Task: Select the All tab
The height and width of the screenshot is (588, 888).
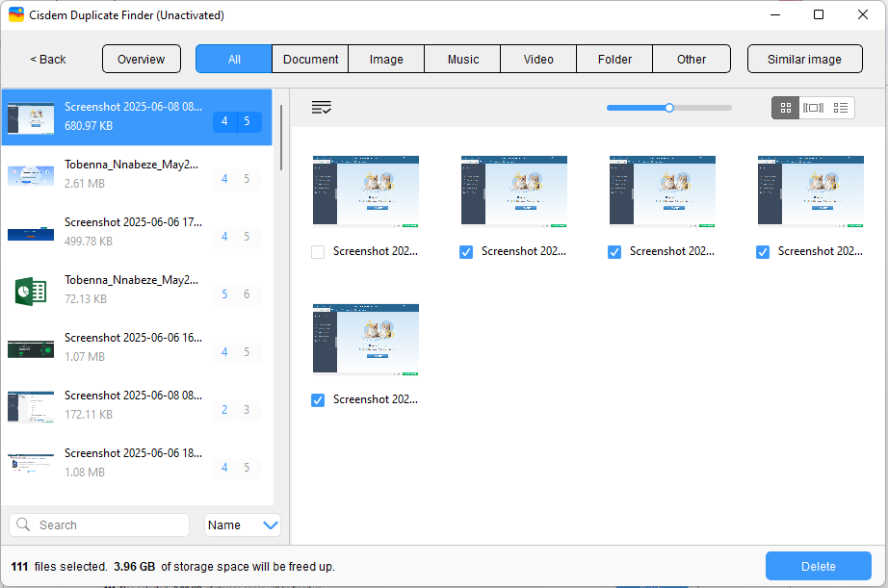Action: pos(234,59)
